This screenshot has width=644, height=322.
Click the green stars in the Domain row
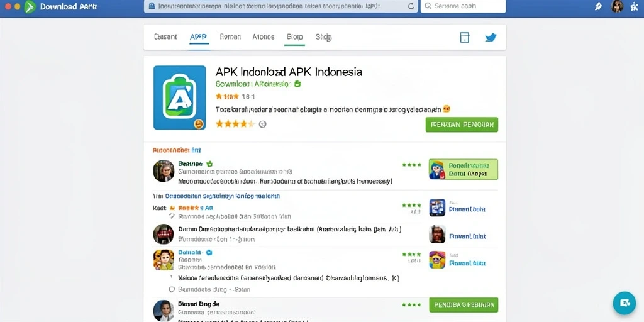[411, 254]
